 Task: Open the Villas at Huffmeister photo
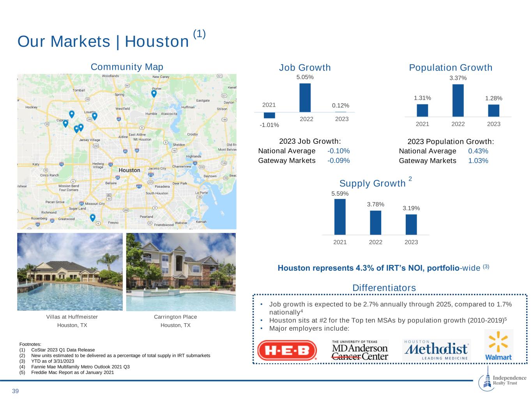pos(70,272)
